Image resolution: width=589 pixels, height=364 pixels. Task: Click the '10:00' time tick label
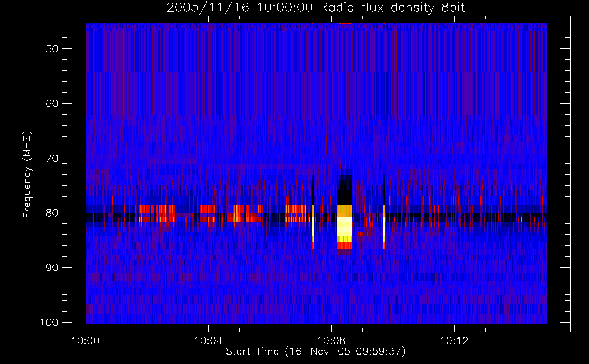coord(86,341)
